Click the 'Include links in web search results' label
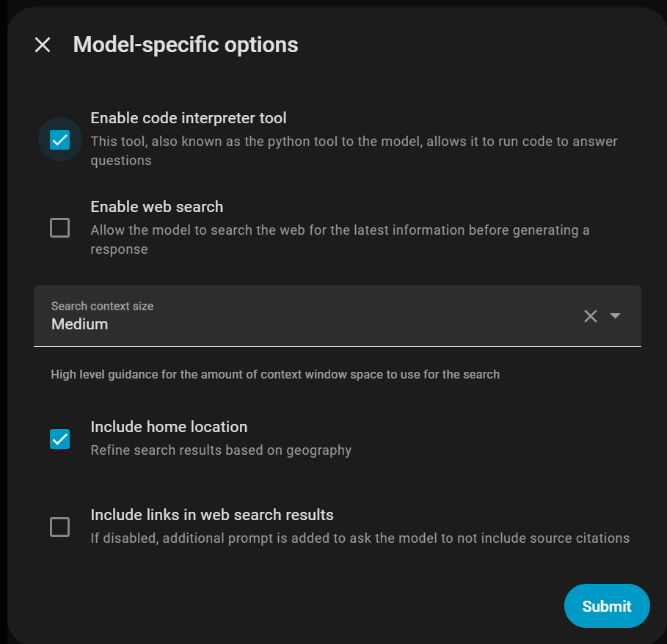667x644 pixels. coord(211,515)
